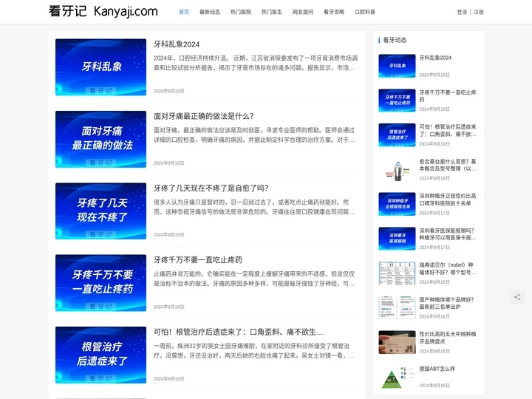The width and height of the screenshot is (532, 399).
Task: Click the large 根管治疗后遗症来了 thumbnail
Action: coord(100,355)
